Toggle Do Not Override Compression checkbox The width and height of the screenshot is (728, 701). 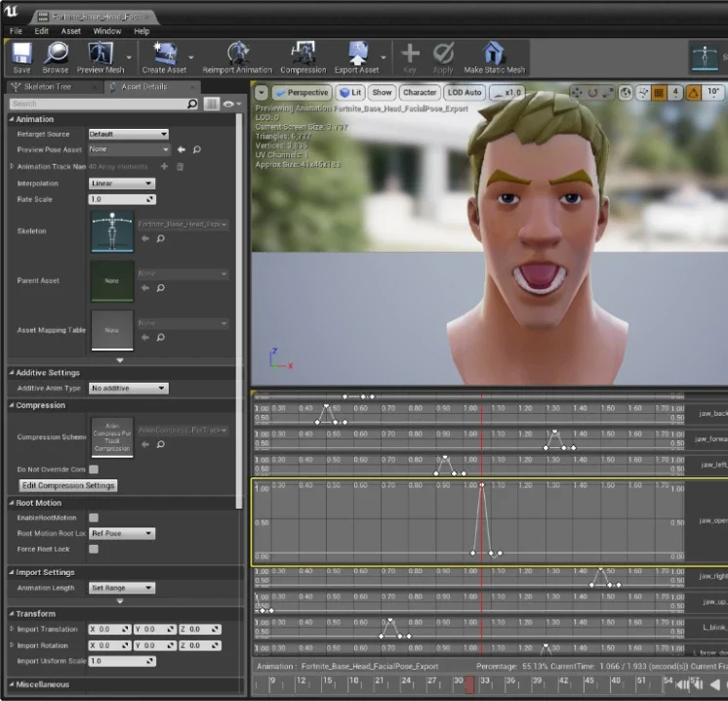click(x=94, y=470)
